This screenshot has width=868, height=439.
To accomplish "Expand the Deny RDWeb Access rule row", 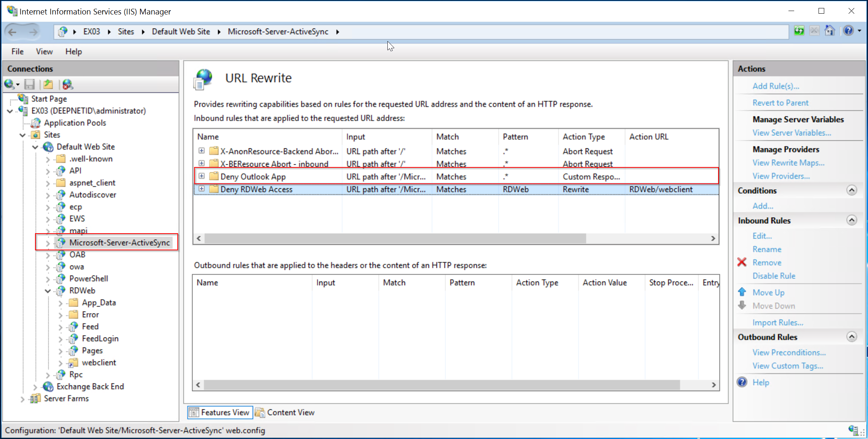I will click(x=202, y=189).
